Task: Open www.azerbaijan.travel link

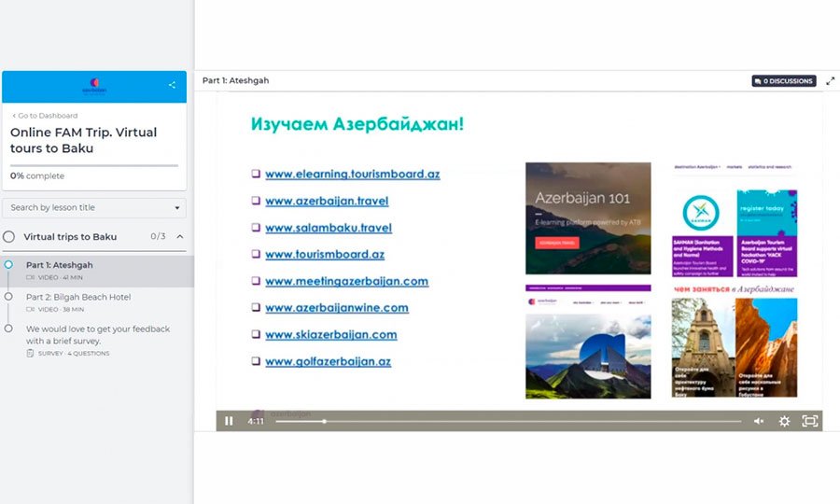Action: 327,201
